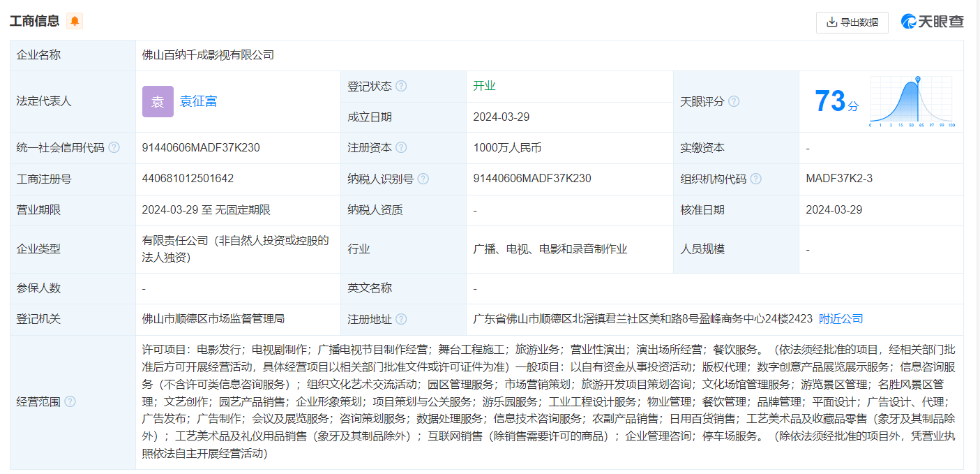The width and height of the screenshot is (980, 474).
Task: Click the question mark beside 注册地址
Action: point(401,319)
